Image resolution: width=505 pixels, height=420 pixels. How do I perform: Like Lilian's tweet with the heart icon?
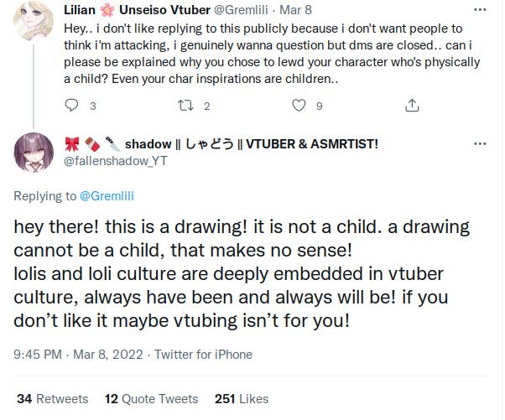(298, 106)
